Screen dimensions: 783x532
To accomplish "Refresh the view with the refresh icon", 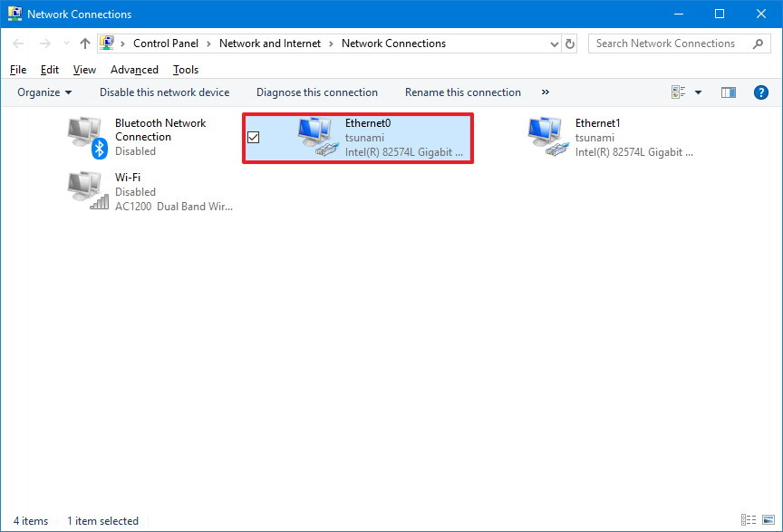I will [569, 43].
